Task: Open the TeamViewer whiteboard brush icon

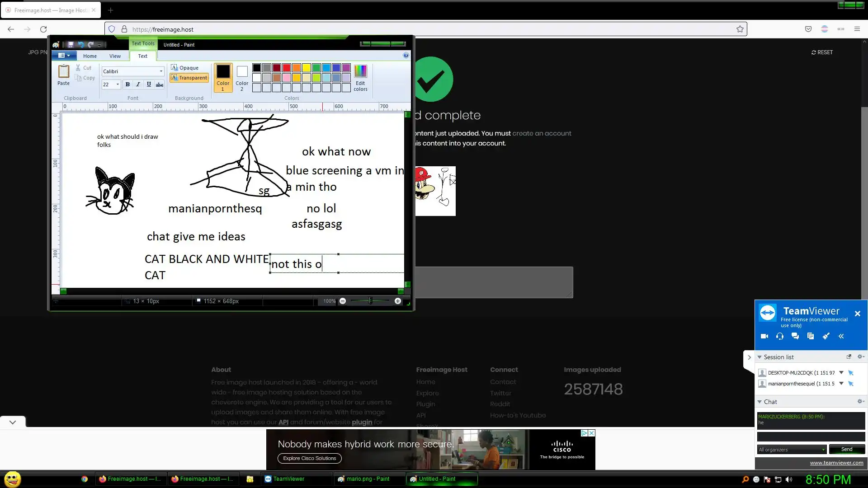Action: pos(826,336)
